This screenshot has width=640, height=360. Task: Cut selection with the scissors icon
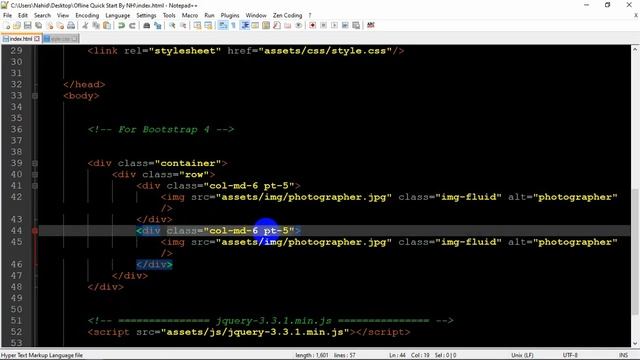(x=85, y=25)
